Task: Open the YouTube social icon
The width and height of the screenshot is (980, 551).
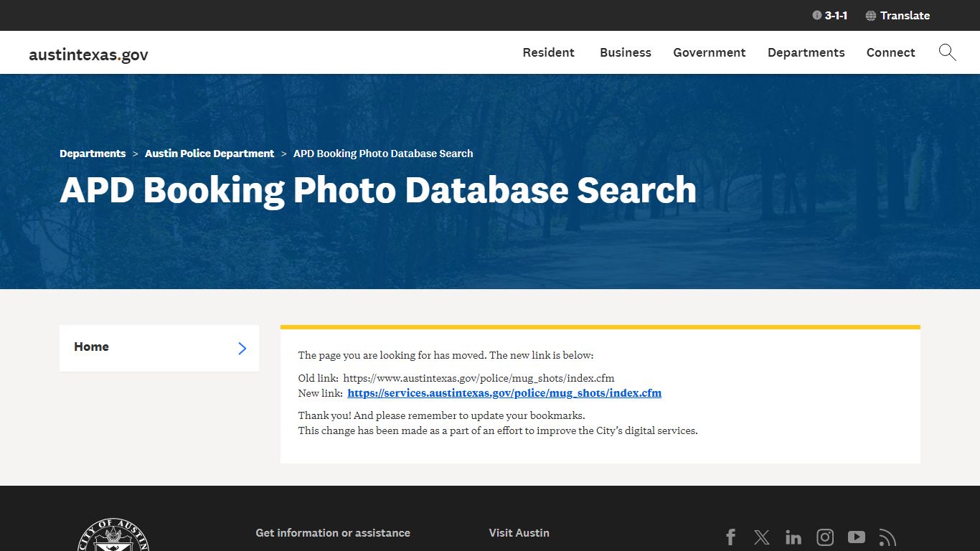Action: pos(857,537)
